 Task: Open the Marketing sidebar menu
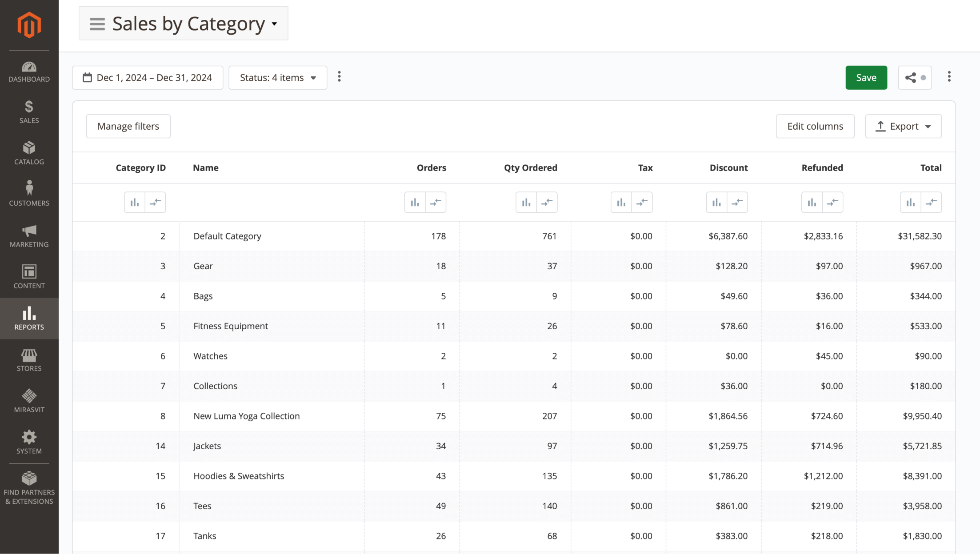pos(29,236)
